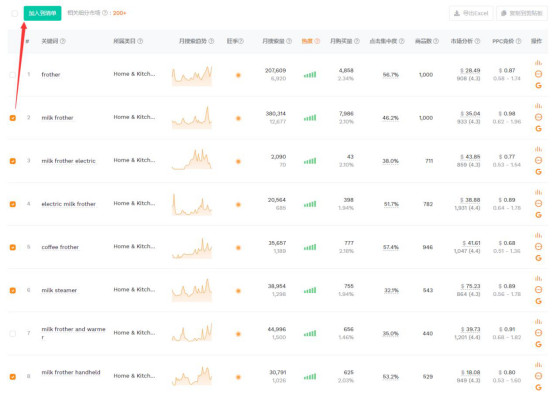Screen dimensions: 553x396
Task: Click the 导出Excel export button
Action: click(471, 13)
